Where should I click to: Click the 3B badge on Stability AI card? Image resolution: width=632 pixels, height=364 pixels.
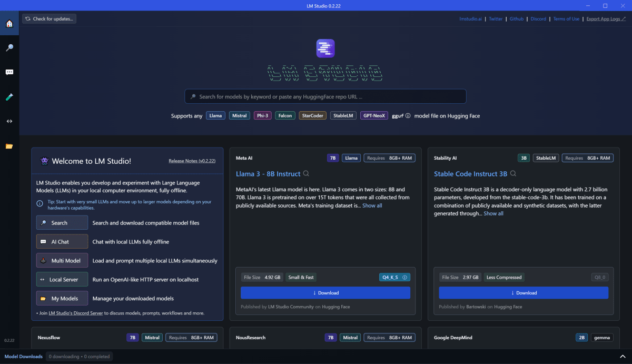click(x=524, y=158)
